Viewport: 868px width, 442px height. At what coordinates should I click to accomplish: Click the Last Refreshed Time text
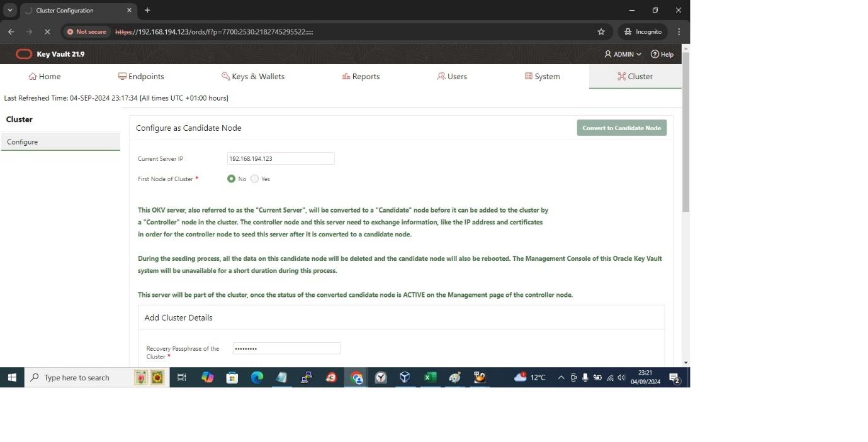(116, 98)
